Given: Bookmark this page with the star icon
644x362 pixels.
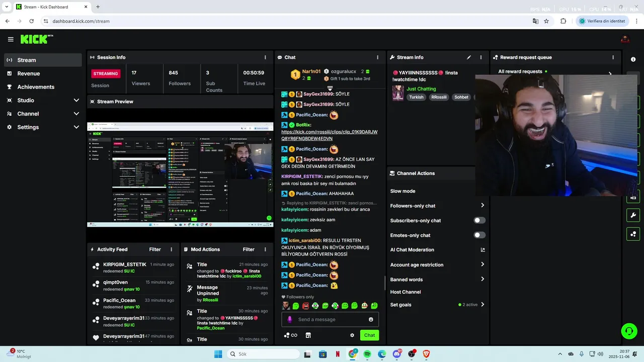Looking at the screenshot, I should coord(546,21).
